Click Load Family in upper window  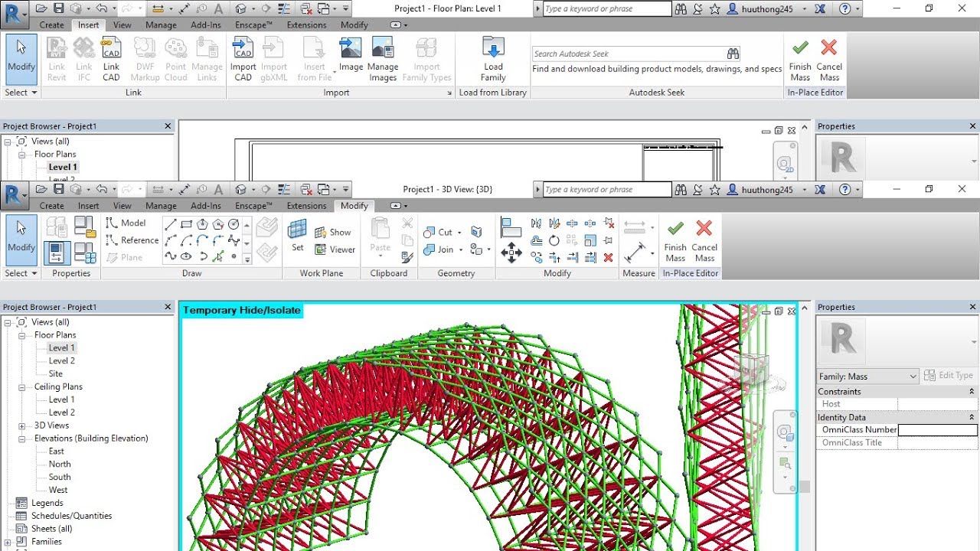click(x=493, y=60)
